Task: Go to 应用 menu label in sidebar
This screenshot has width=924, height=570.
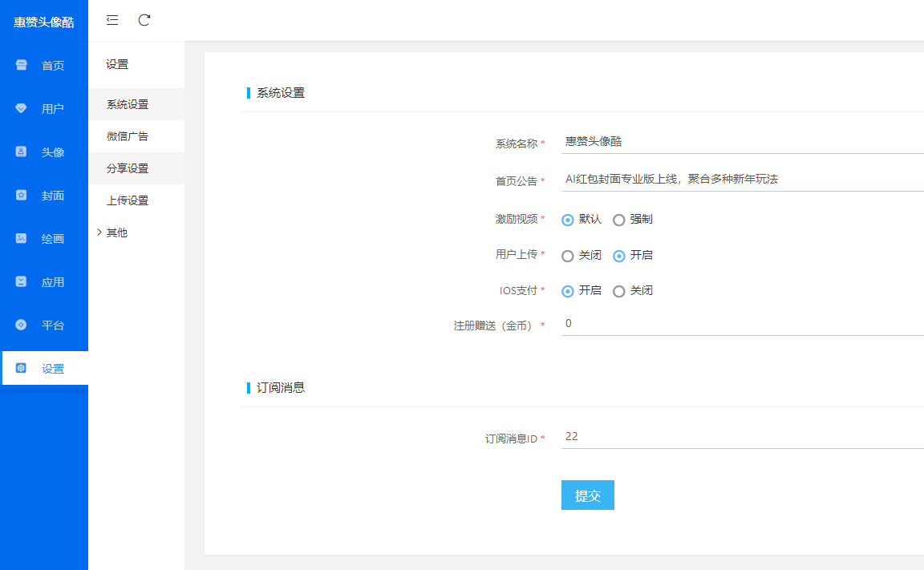Action: (x=53, y=282)
